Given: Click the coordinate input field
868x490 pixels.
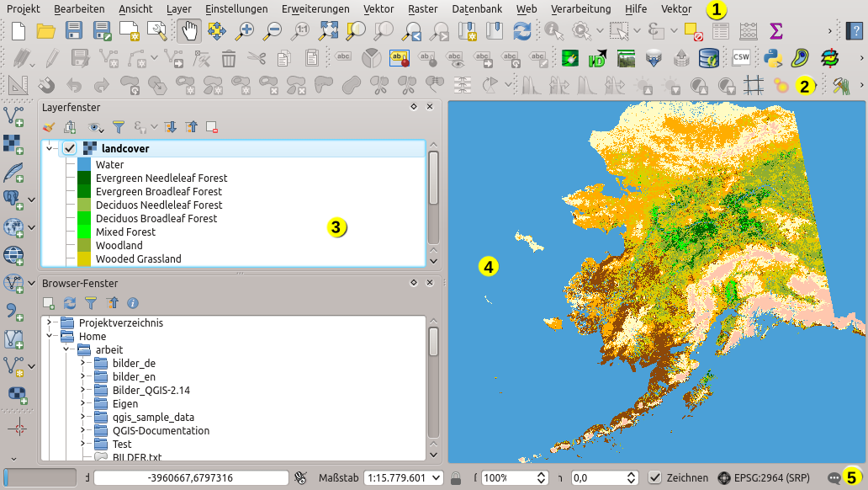Looking at the screenshot, I should 191,477.
